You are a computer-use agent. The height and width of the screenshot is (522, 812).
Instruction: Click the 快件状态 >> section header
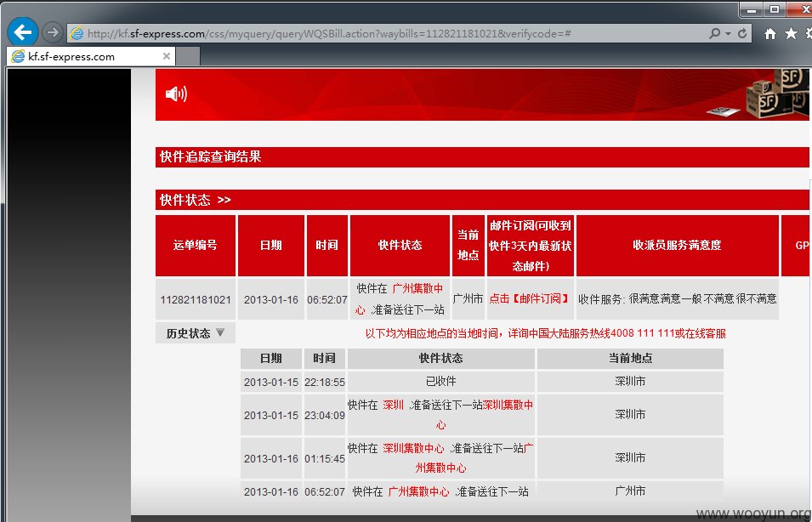coord(196,200)
